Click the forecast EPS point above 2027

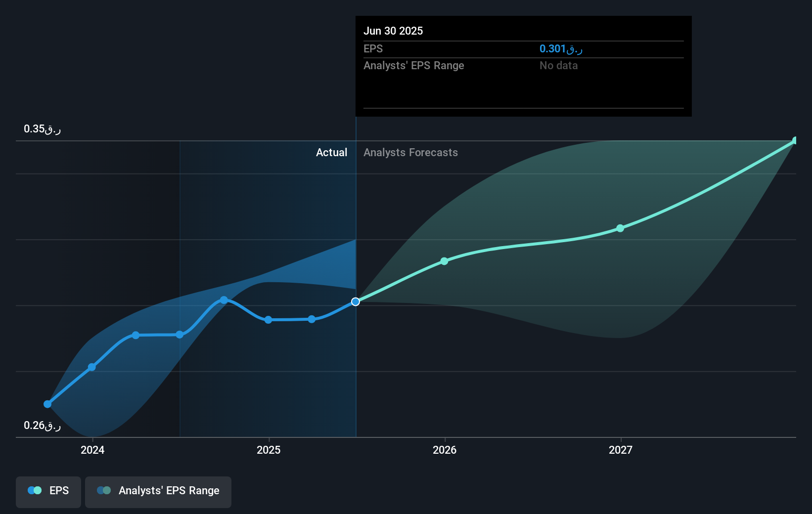coord(620,228)
